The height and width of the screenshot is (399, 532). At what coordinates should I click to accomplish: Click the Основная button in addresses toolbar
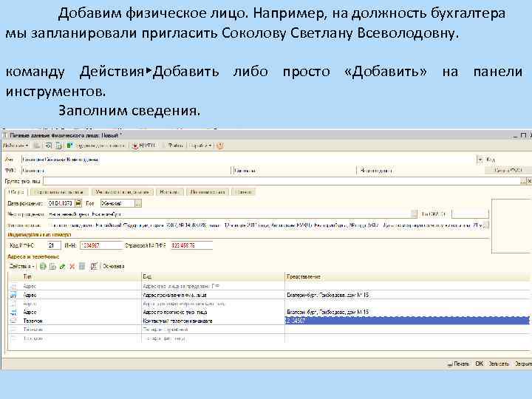[113, 266]
